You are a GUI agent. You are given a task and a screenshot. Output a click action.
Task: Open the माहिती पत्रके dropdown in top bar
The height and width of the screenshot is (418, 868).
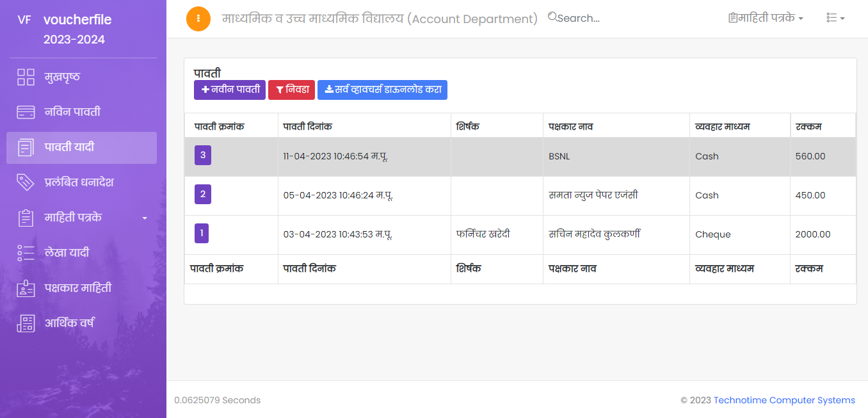pyautogui.click(x=766, y=19)
